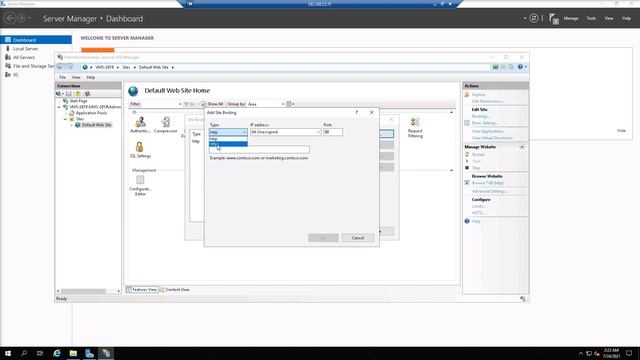Click Basic Settings in the Actions pane
Viewport: 640px width, 360px height.
[x=485, y=123]
